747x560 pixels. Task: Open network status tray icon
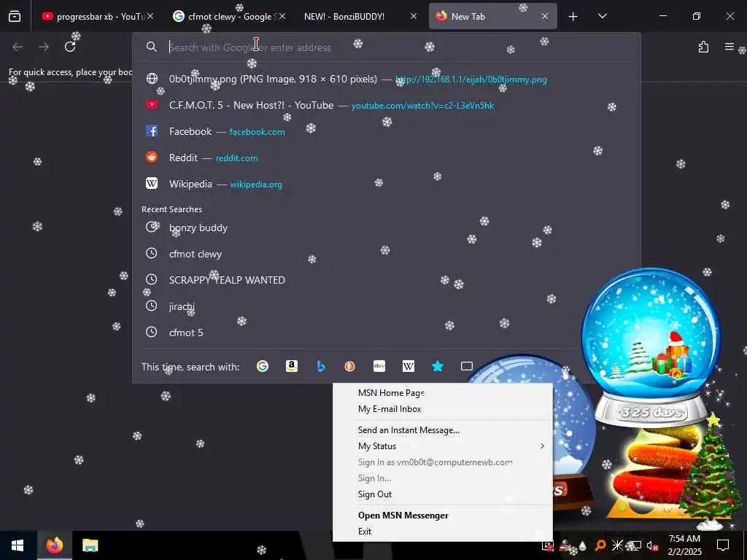click(635, 545)
